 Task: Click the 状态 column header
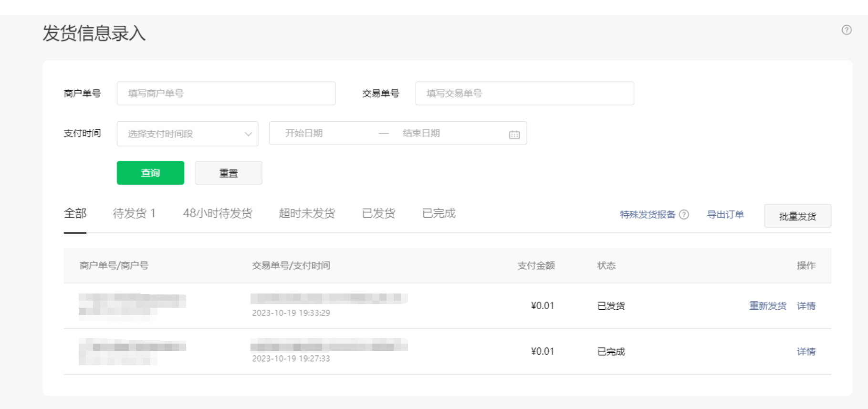tap(606, 265)
